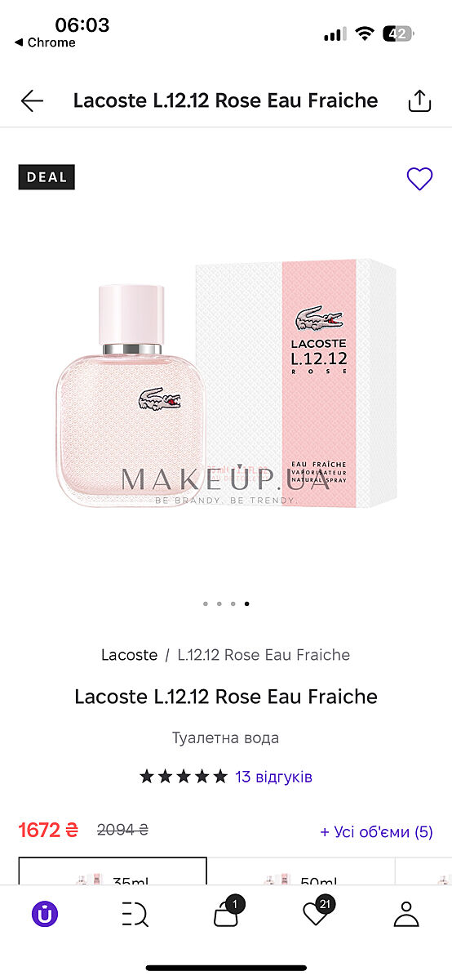Select the 35ml volume option
Viewport: 452px width, 980px height.
click(113, 871)
